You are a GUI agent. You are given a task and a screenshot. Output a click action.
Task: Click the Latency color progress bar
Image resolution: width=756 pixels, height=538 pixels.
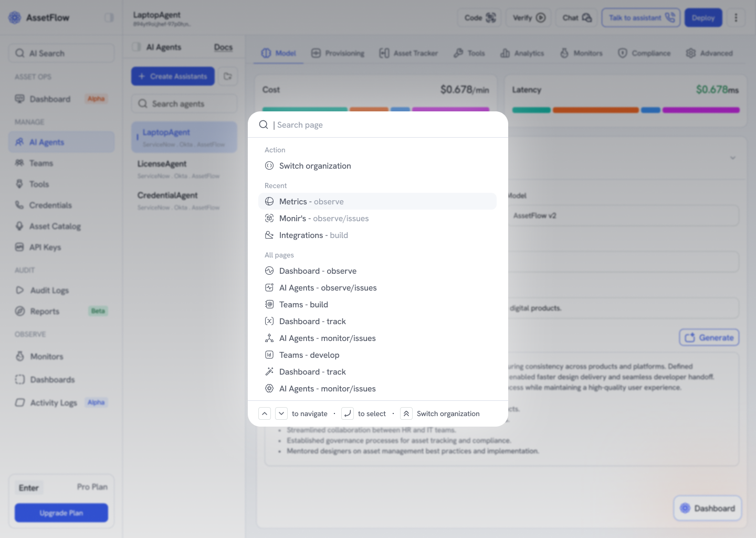[x=626, y=110]
